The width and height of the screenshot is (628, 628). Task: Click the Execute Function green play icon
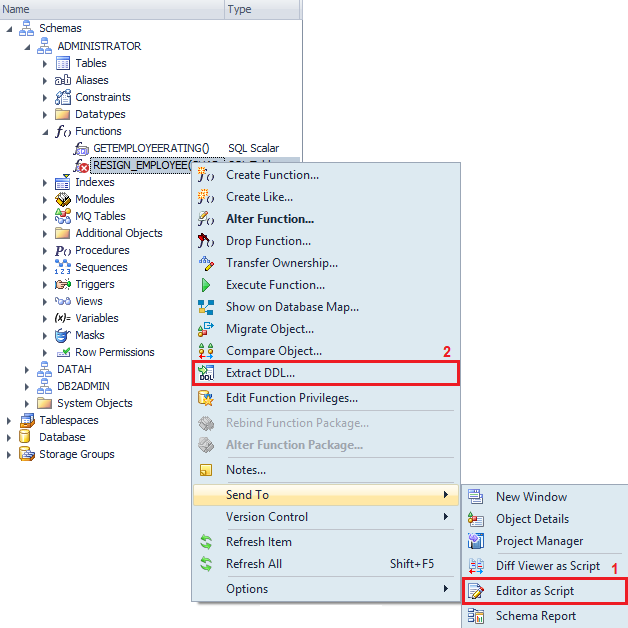[206, 285]
